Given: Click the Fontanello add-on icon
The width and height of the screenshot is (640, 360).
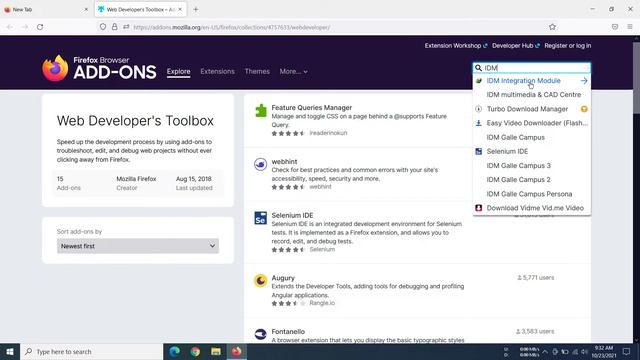Looking at the screenshot, I should point(260,334).
